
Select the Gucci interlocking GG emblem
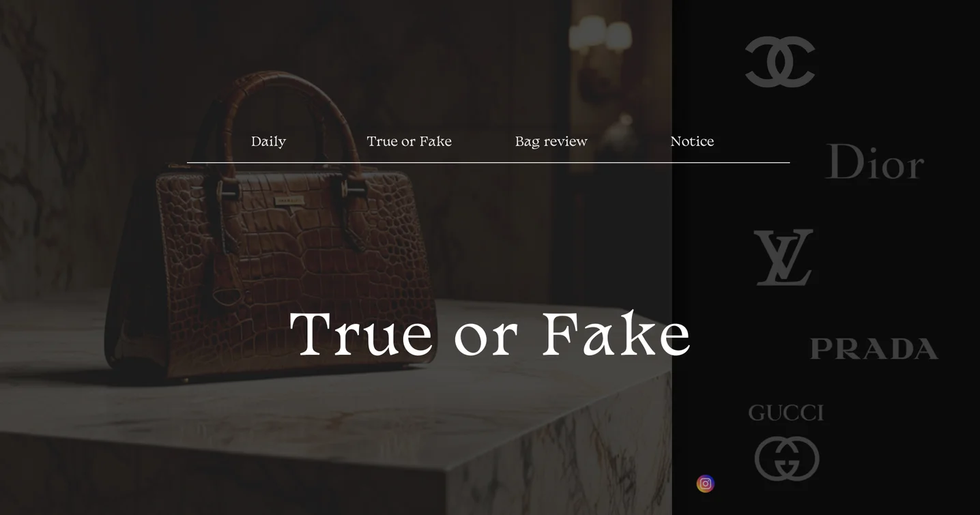787,458
